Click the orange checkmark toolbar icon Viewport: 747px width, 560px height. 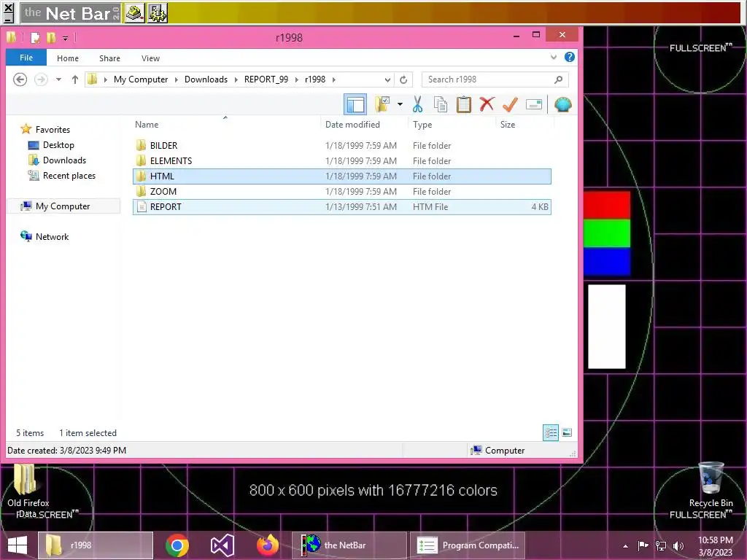click(x=510, y=104)
